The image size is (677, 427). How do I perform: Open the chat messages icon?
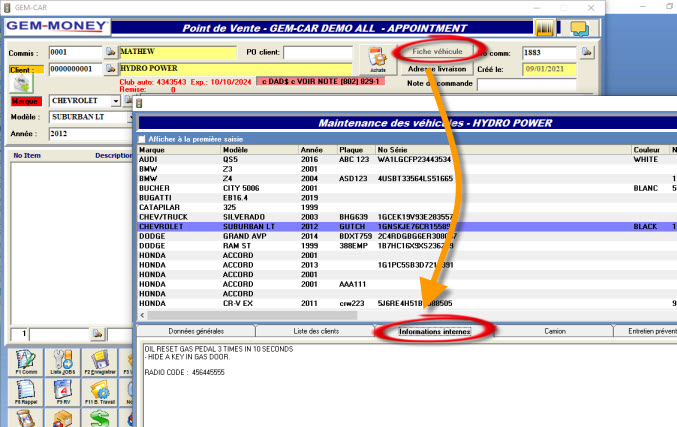[579, 28]
